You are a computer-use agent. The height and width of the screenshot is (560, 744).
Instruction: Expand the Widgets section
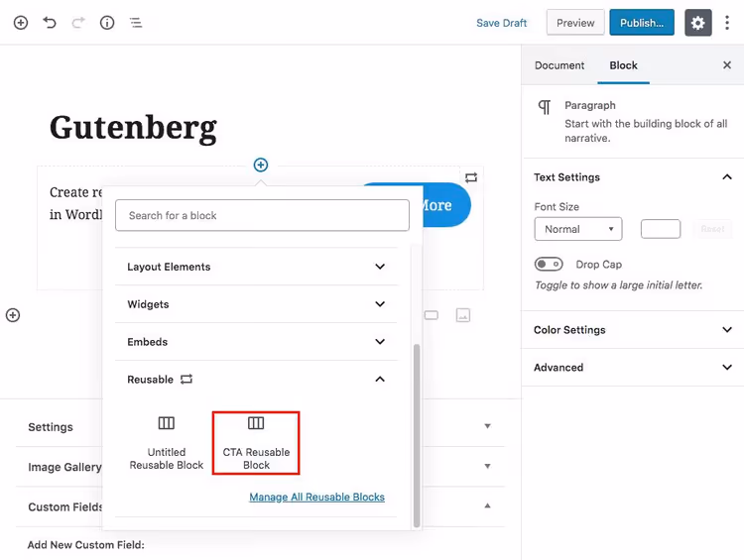coord(256,304)
